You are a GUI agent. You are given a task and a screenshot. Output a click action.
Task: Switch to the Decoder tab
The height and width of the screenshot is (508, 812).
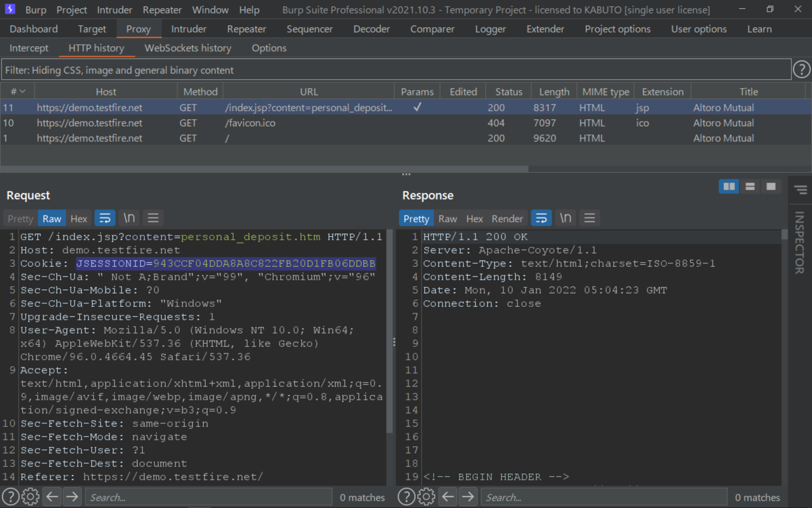click(371, 29)
